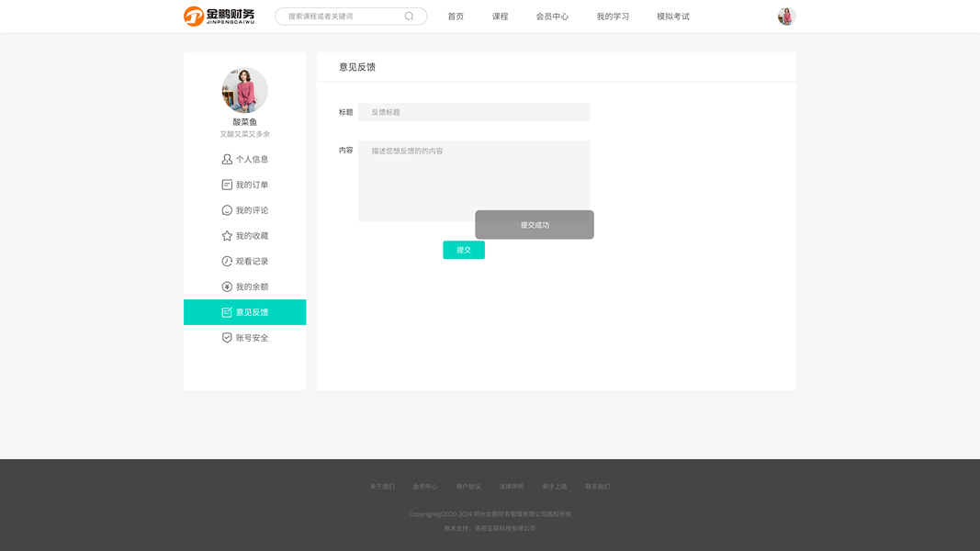Open 课程 in top navigation
Image resolution: width=980 pixels, height=551 pixels.
click(x=500, y=17)
